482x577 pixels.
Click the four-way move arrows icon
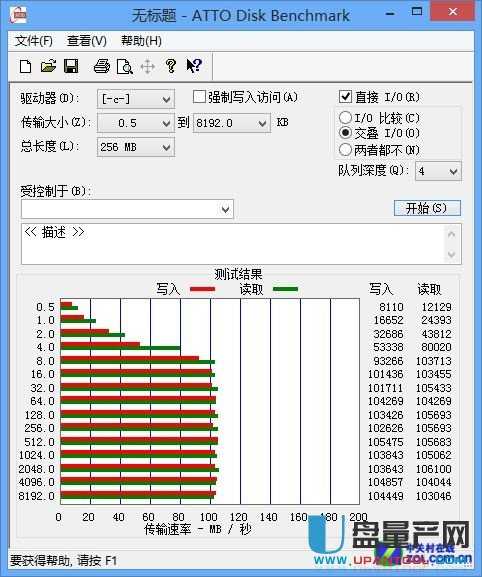tap(148, 67)
